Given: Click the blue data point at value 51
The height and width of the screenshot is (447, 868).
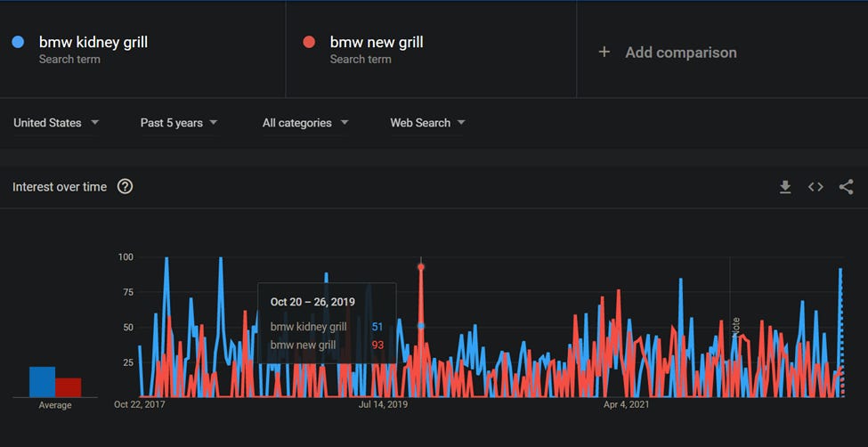Looking at the screenshot, I should click(x=421, y=326).
